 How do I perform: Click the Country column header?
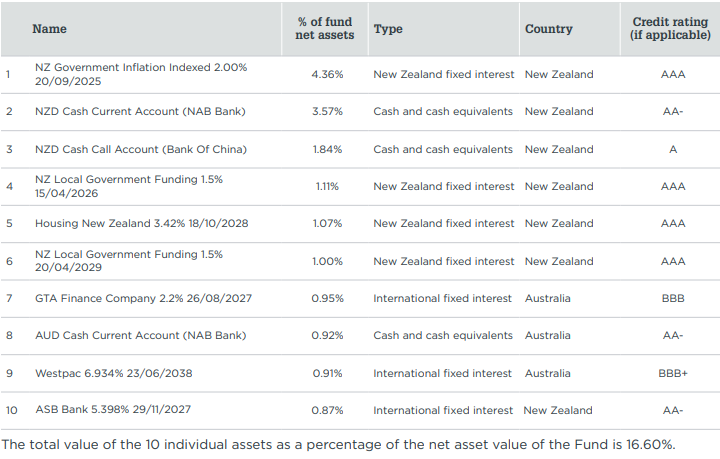549,29
